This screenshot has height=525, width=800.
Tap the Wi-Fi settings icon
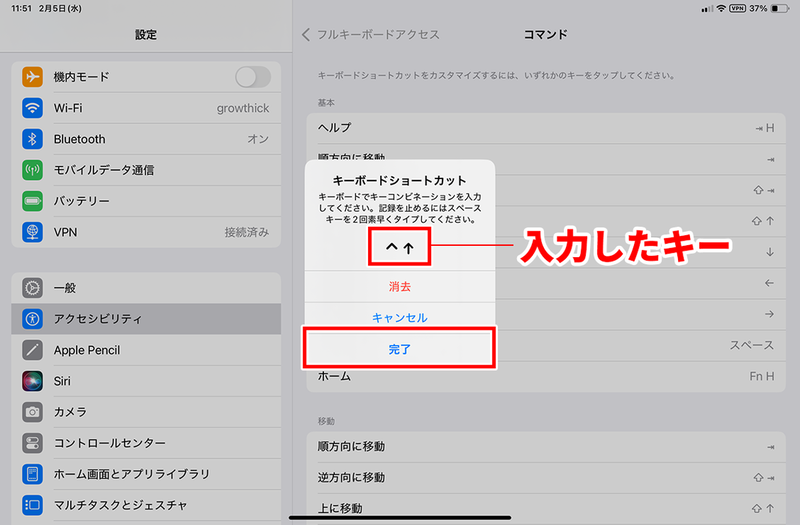click(32, 108)
